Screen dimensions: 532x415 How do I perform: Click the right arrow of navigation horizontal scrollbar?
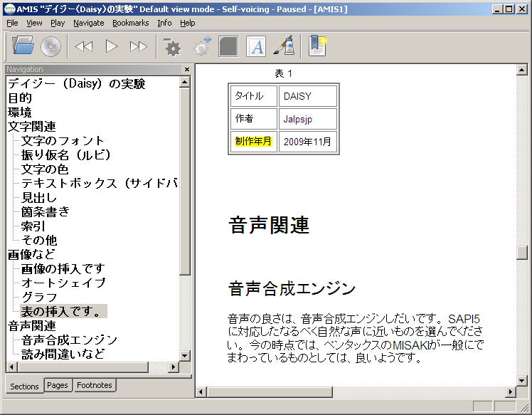click(x=174, y=367)
